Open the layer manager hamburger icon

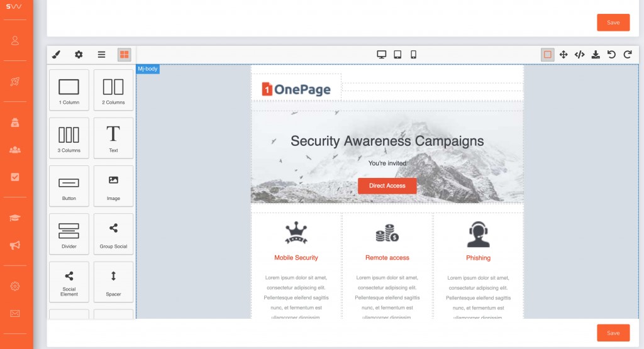pyautogui.click(x=101, y=55)
